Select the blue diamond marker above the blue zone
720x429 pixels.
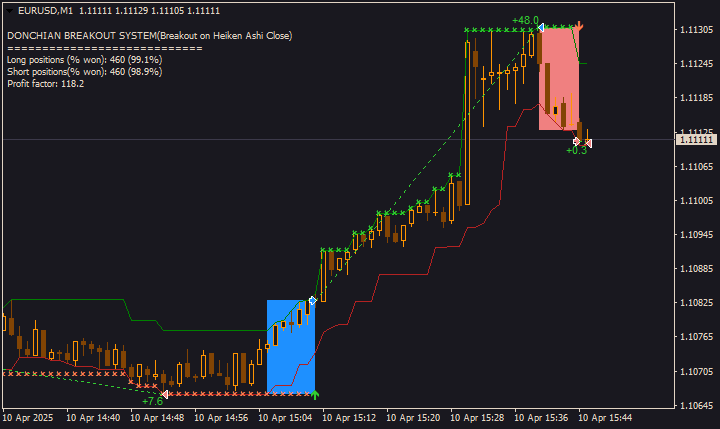313,300
